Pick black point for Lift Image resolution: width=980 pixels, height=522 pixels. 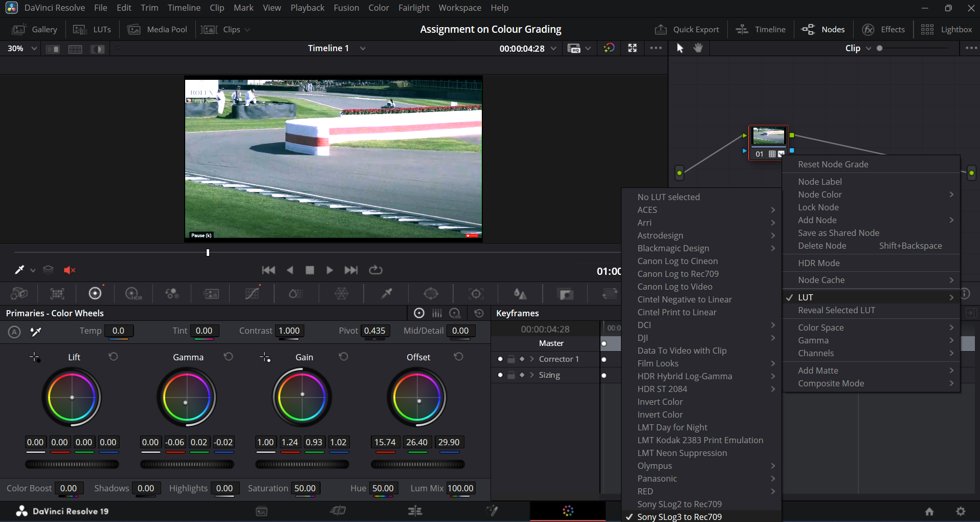point(34,357)
